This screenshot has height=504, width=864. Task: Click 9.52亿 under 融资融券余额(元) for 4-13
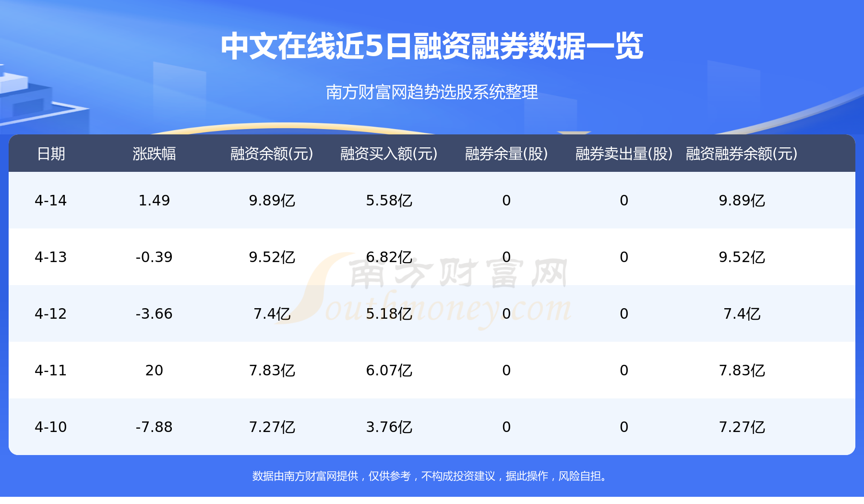click(x=742, y=257)
